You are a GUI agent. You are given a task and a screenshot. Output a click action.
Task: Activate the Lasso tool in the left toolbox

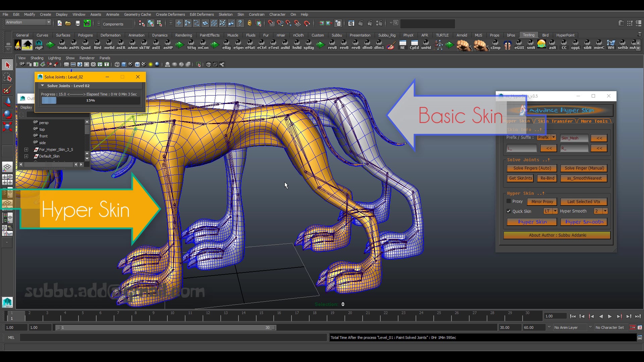pos(7,77)
